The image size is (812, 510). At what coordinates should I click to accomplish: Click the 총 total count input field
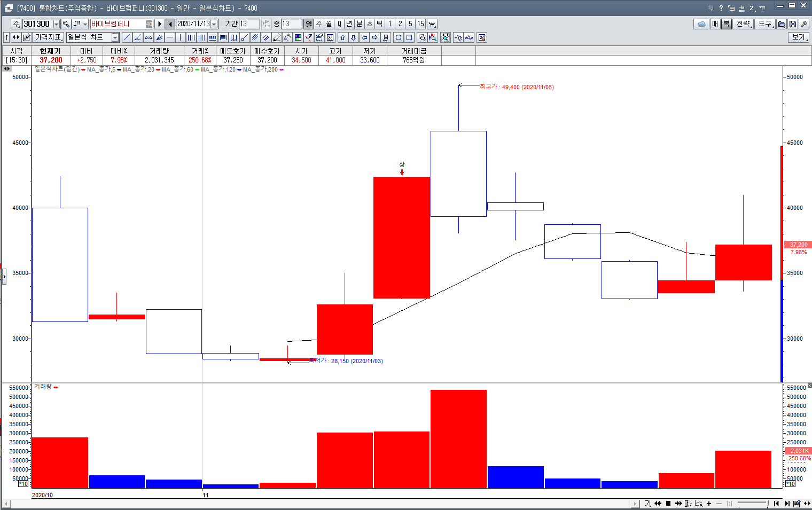pyautogui.click(x=291, y=24)
